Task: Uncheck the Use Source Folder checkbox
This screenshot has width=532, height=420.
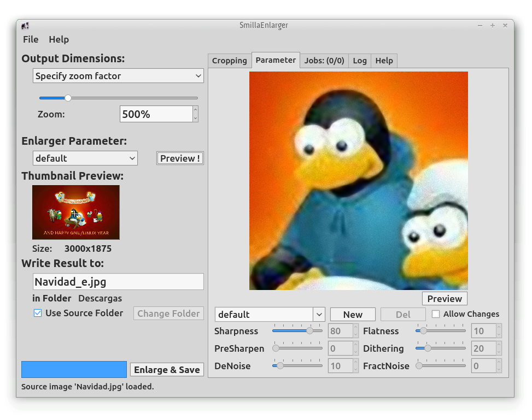Action: 38,313
